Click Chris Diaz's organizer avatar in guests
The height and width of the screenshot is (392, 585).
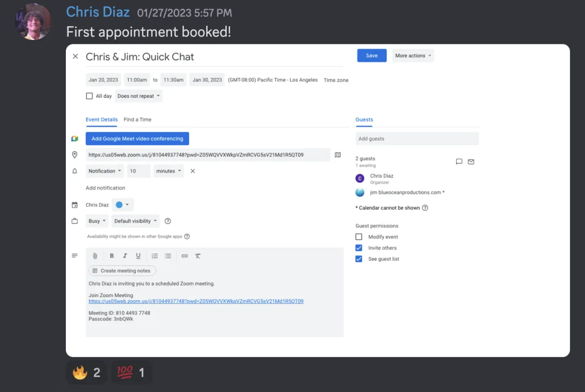tap(360, 178)
